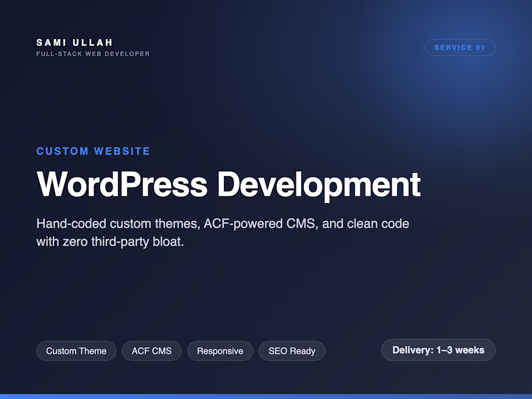Click the CUSTOM WEBSITE label

[93, 151]
